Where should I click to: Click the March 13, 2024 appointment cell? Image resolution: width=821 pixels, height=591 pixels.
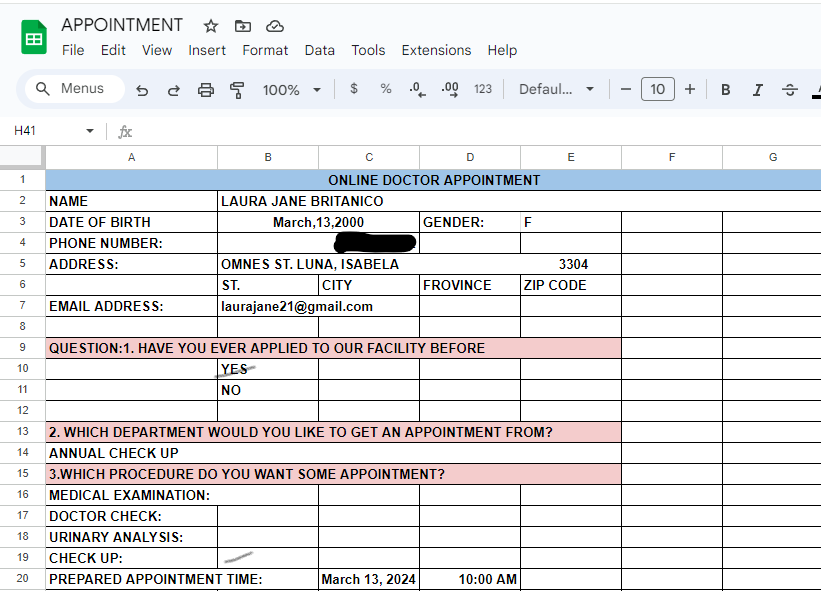(x=369, y=579)
